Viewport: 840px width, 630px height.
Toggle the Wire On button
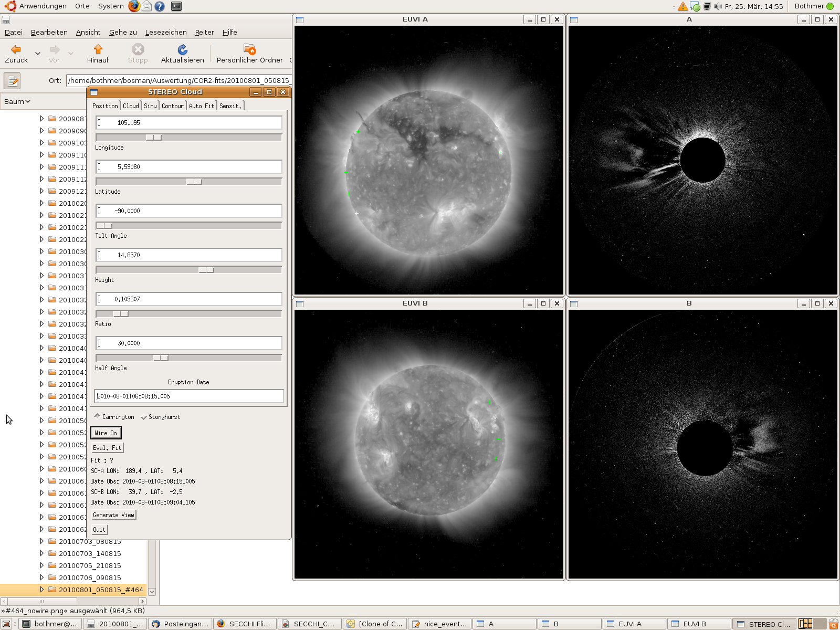[106, 433]
